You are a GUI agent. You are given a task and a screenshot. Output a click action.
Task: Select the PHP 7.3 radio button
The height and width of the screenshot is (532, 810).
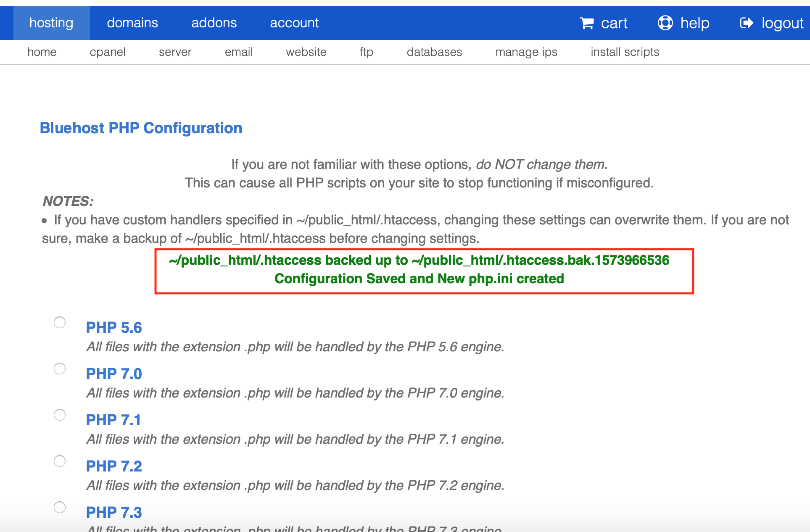pos(60,507)
